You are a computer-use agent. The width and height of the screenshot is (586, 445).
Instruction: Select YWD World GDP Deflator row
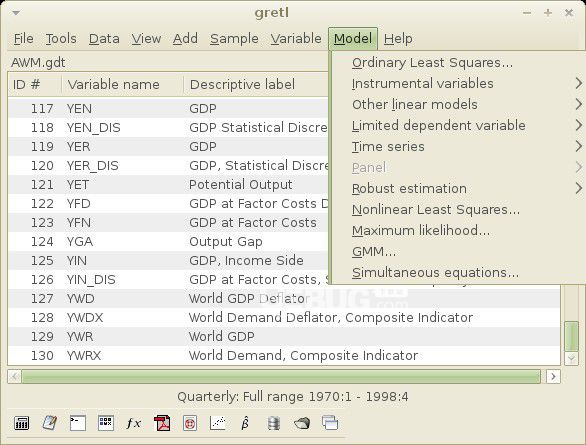click(x=284, y=299)
